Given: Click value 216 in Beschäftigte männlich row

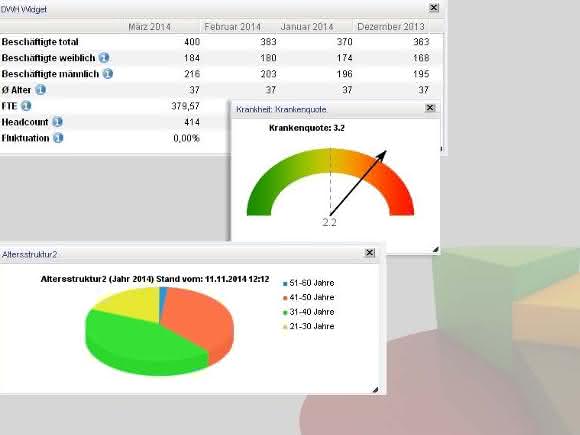Looking at the screenshot, I should (x=192, y=74).
